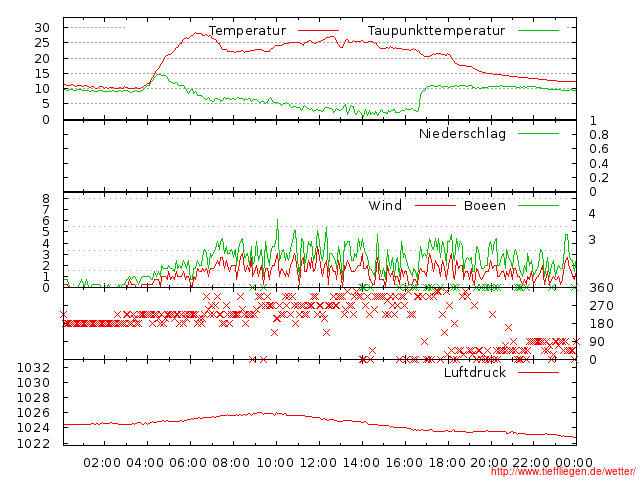Click the 270 wind direction axis value

[601, 306]
